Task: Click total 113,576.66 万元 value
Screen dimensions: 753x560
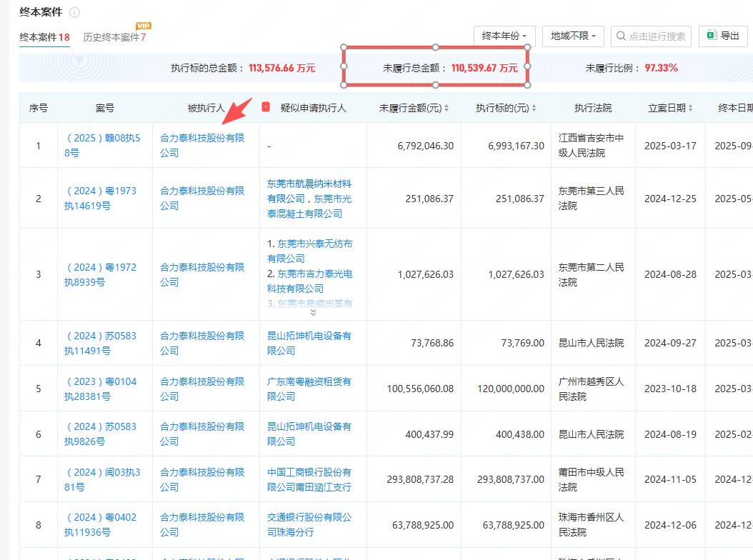Action: (282, 68)
